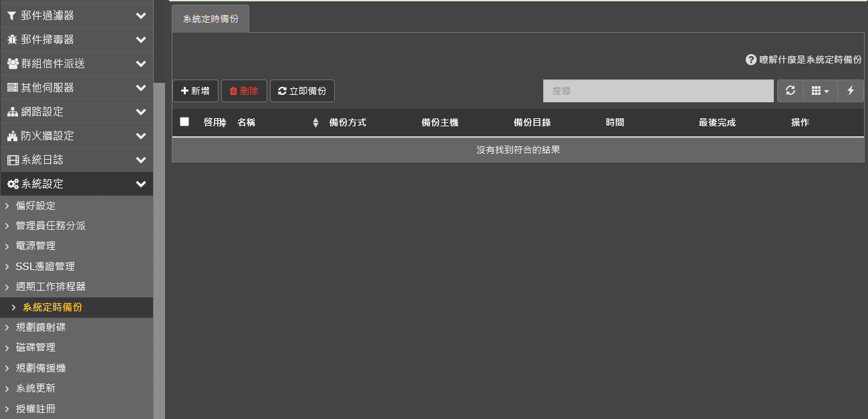Expand the 郵件過濾器 menu chevron

pyautogui.click(x=140, y=15)
